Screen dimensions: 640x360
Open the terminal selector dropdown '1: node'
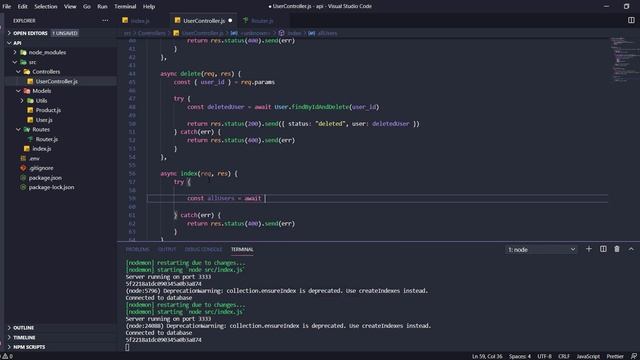pos(541,249)
